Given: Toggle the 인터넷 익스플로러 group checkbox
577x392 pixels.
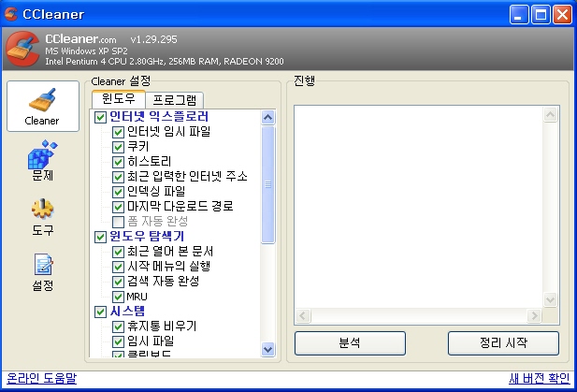Looking at the screenshot, I should (100, 118).
